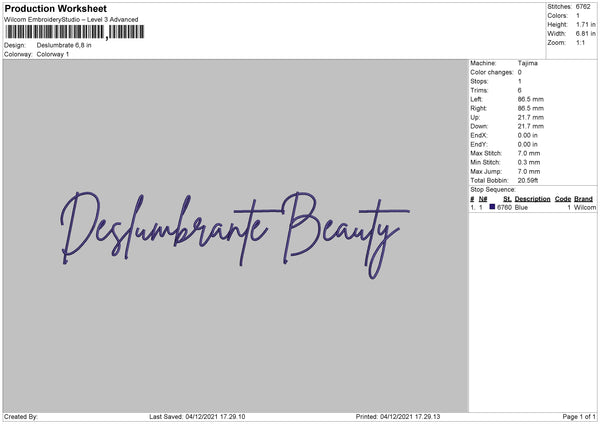Click the St. column header
The height and width of the screenshot is (424, 600).
[507, 199]
